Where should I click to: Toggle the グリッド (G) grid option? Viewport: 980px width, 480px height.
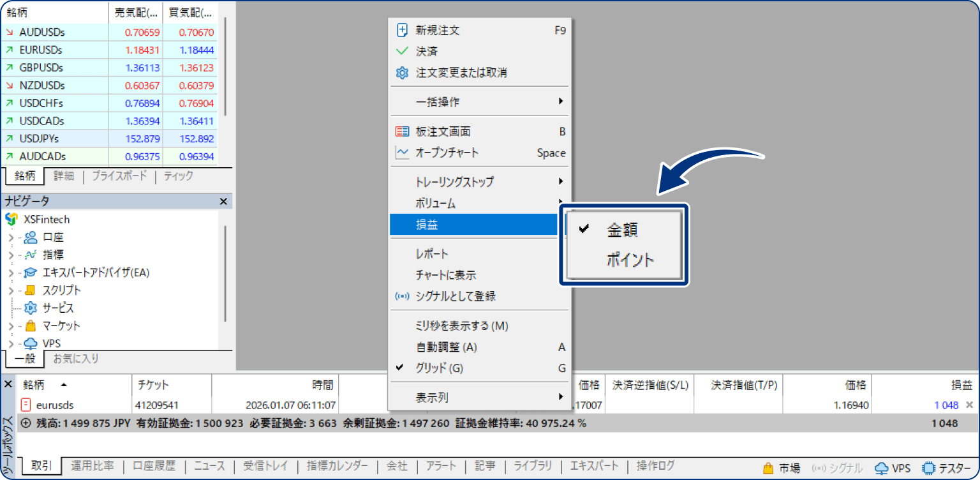click(x=480, y=368)
